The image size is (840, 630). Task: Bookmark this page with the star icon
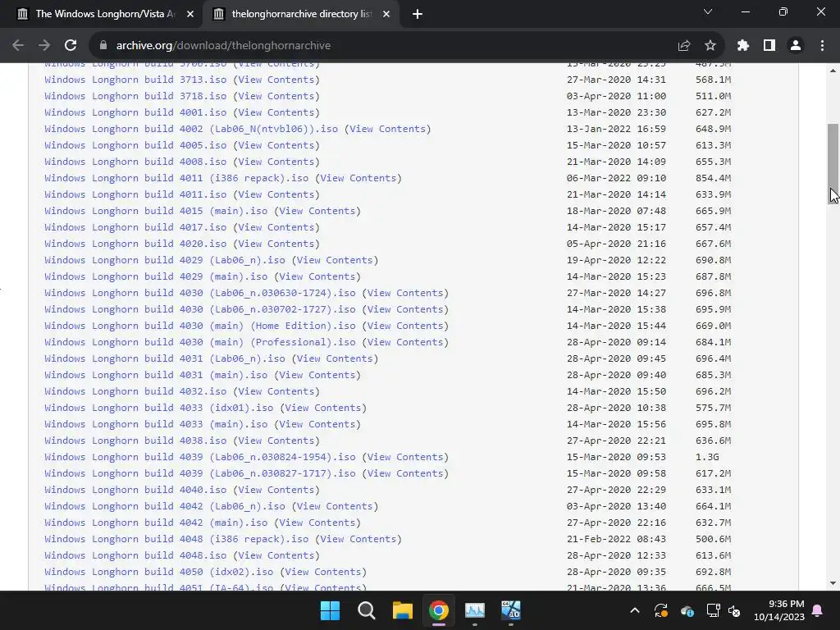pos(710,46)
